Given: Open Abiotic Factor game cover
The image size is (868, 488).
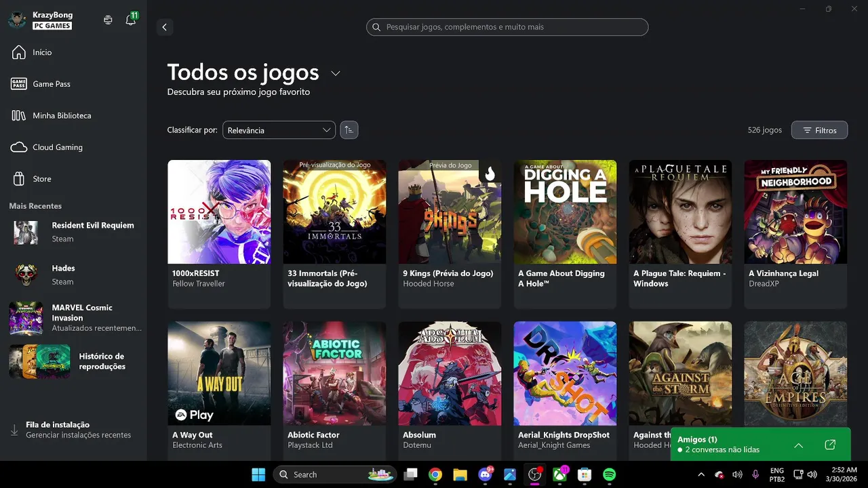Looking at the screenshot, I should (334, 373).
